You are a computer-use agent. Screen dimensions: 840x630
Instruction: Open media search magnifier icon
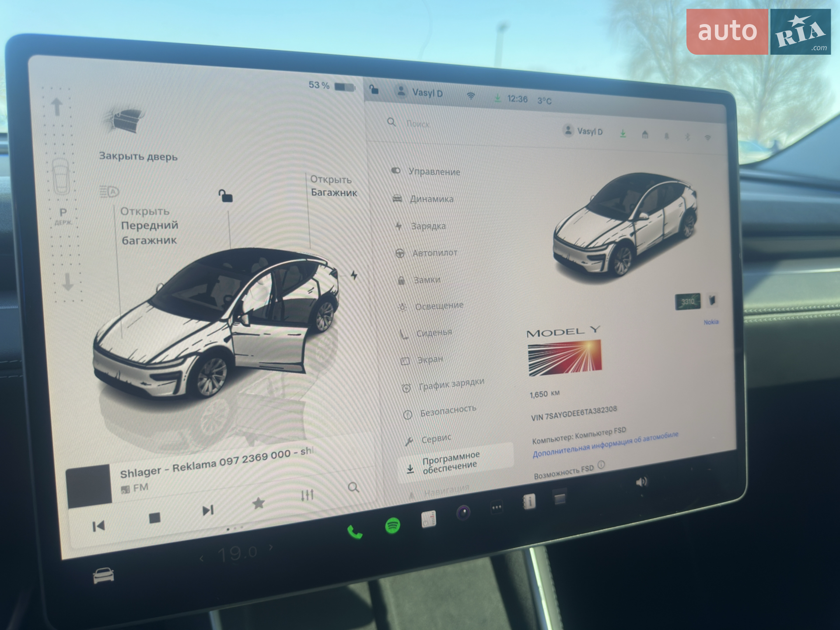point(353,487)
